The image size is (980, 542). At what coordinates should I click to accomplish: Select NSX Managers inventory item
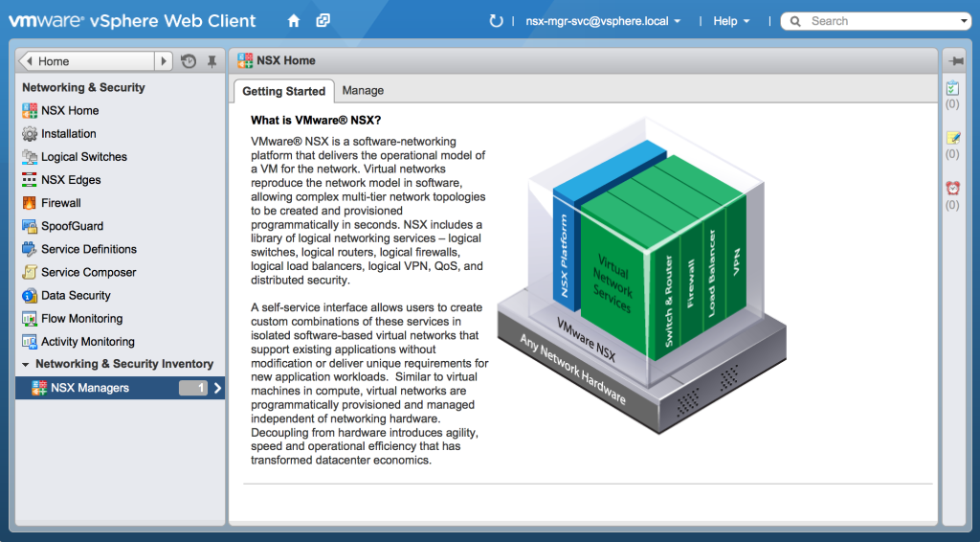click(120, 388)
